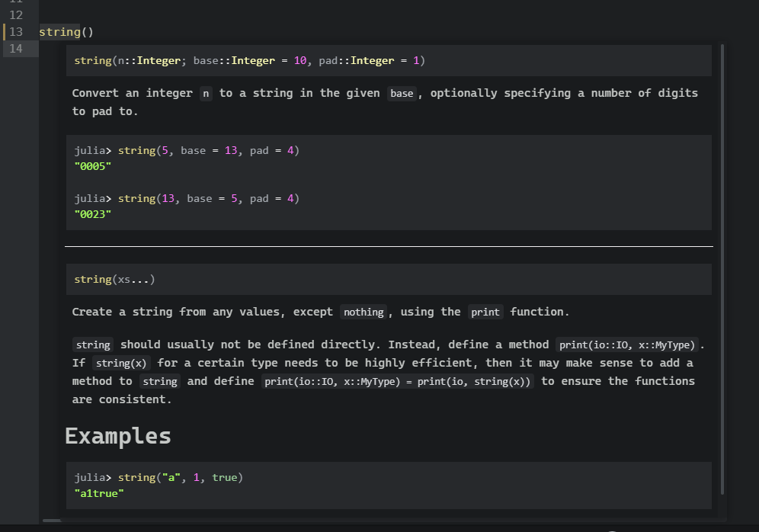
Task: Click the inline code 'nothing'
Action: (x=363, y=312)
